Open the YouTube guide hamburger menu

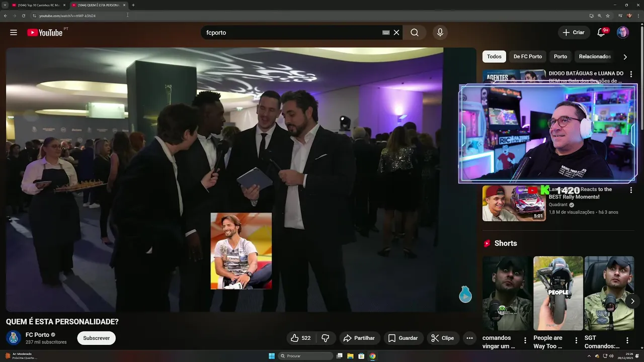pyautogui.click(x=14, y=33)
